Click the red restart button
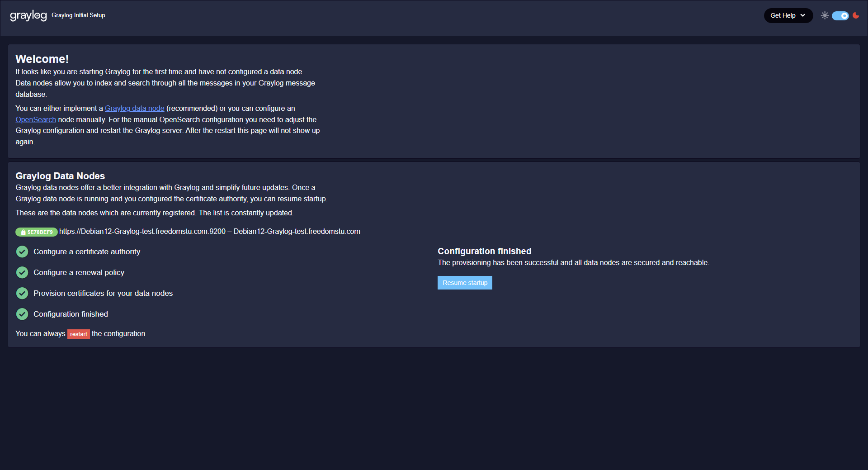Image resolution: width=868 pixels, height=470 pixels. click(78, 334)
